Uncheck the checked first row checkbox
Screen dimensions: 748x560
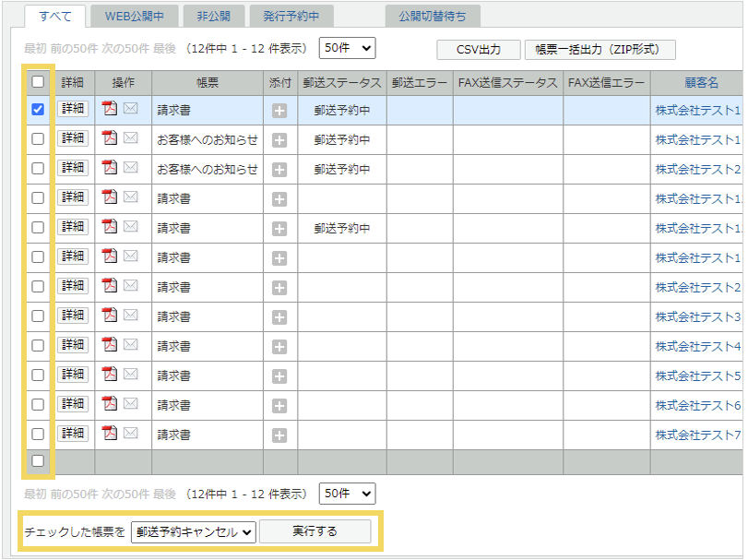[x=38, y=110]
